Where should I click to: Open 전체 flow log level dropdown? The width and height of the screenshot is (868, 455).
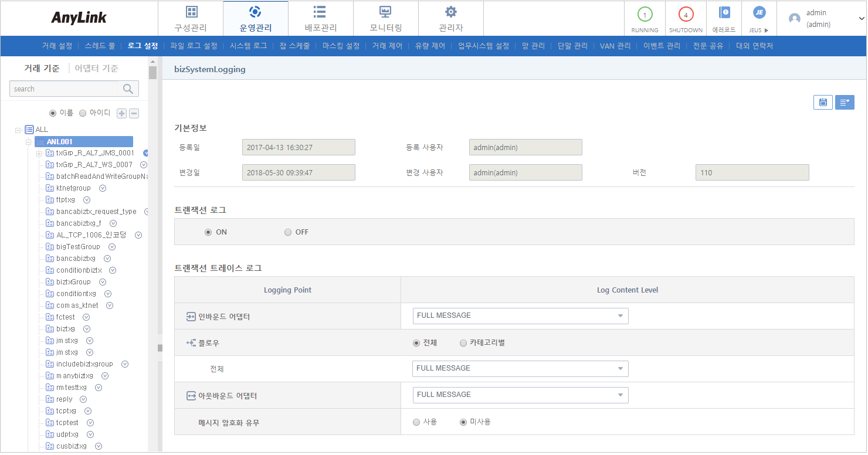pos(520,369)
